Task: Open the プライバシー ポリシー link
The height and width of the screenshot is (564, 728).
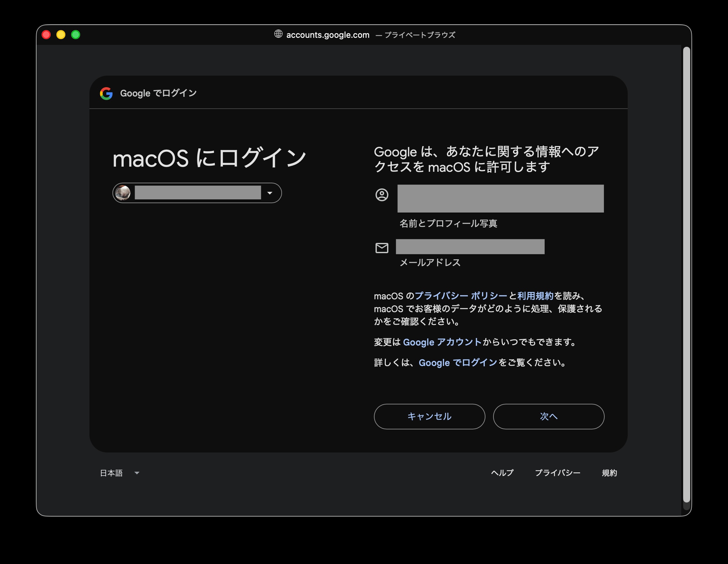Action: tap(461, 296)
